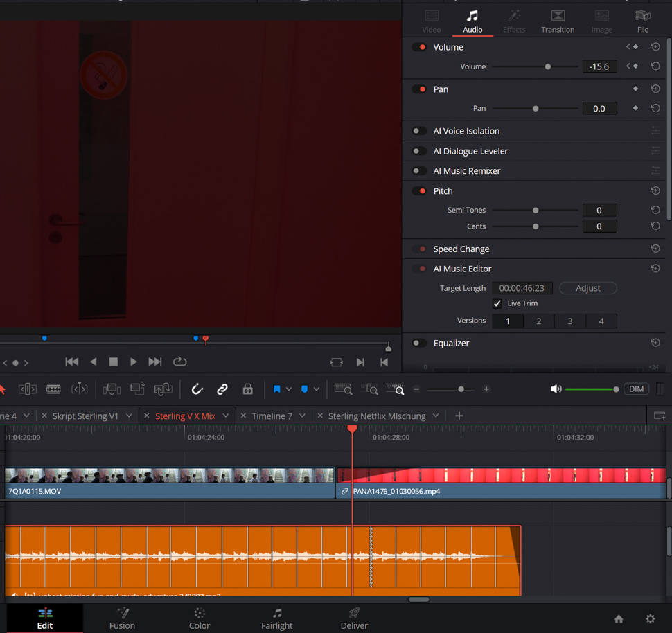Expand the Sterling V X Mix tab menu

click(226, 416)
